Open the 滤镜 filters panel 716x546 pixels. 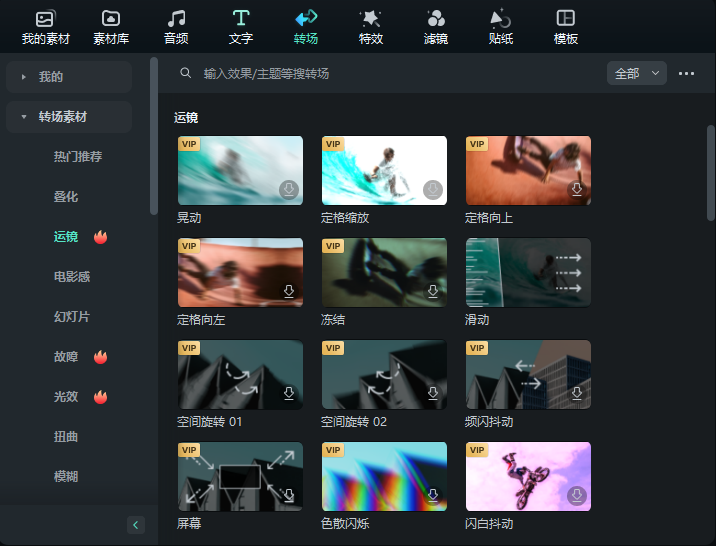point(435,27)
